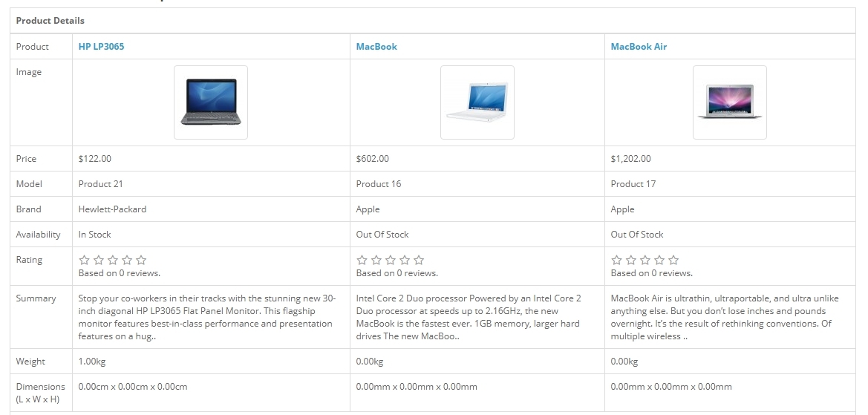This screenshot has width=868, height=415.
Task: Click the first rating star for HP LP3065
Action: point(84,260)
